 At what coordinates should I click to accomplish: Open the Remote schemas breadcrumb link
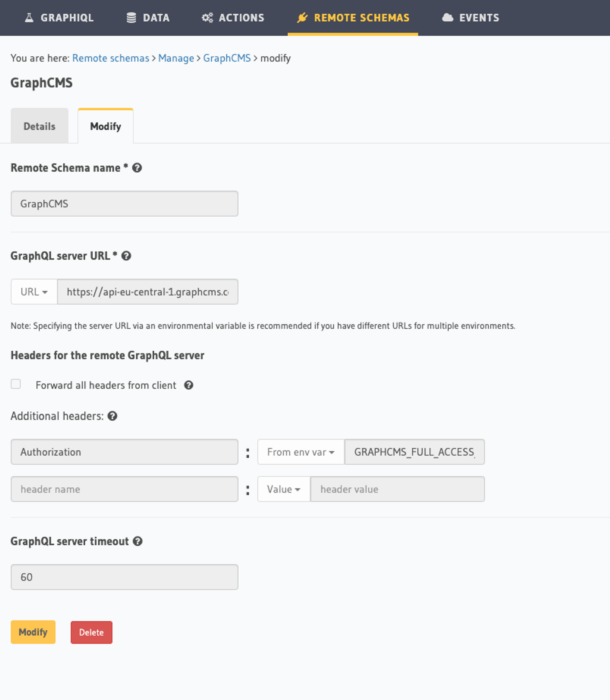111,58
